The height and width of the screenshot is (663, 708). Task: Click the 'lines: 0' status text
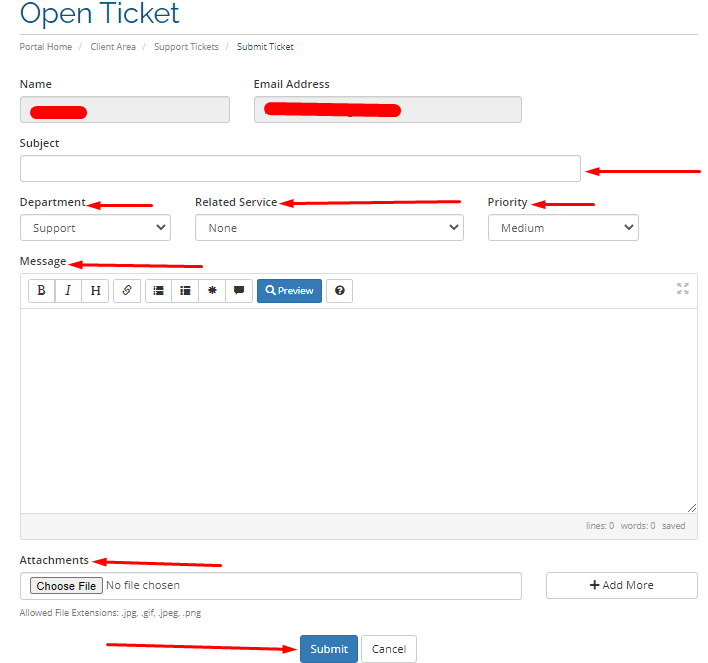pos(600,526)
